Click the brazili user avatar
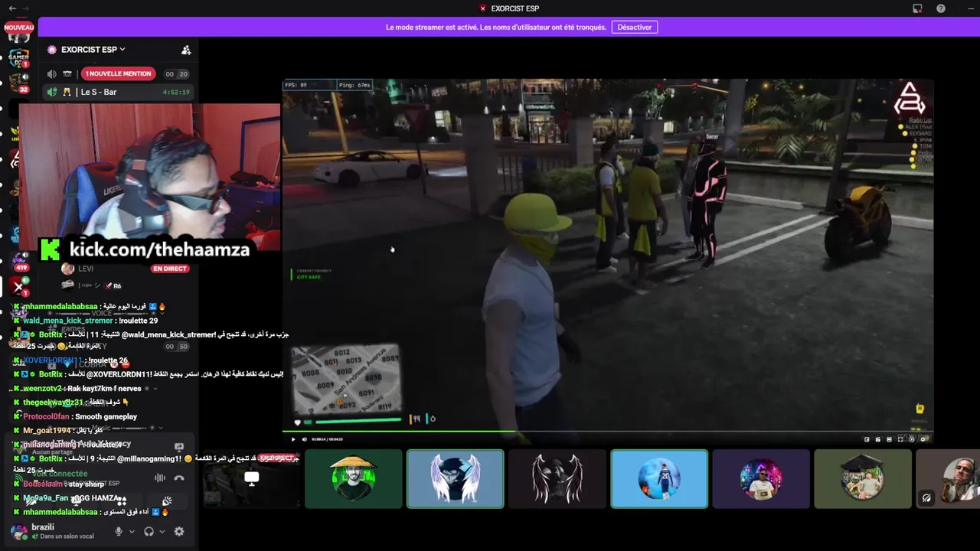 (x=18, y=531)
